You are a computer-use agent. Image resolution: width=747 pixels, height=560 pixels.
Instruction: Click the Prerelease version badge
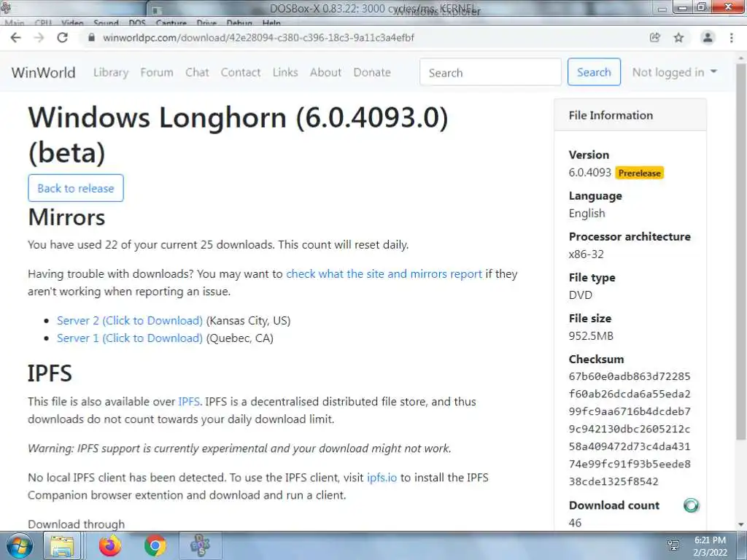click(x=639, y=173)
